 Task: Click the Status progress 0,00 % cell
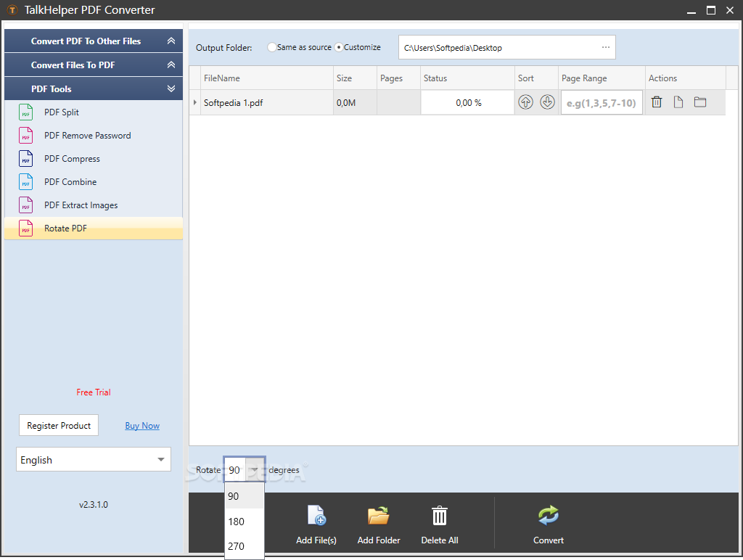click(468, 103)
